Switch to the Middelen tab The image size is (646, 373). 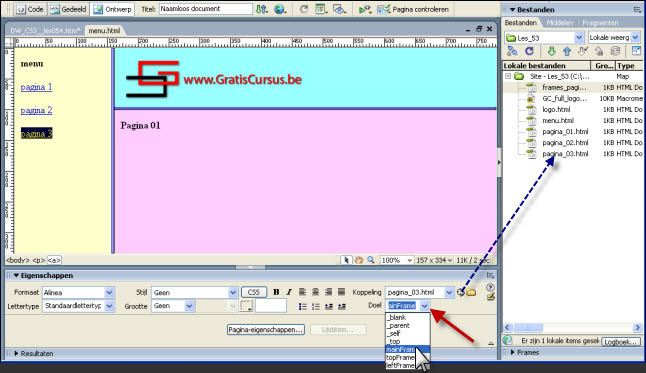(x=559, y=23)
